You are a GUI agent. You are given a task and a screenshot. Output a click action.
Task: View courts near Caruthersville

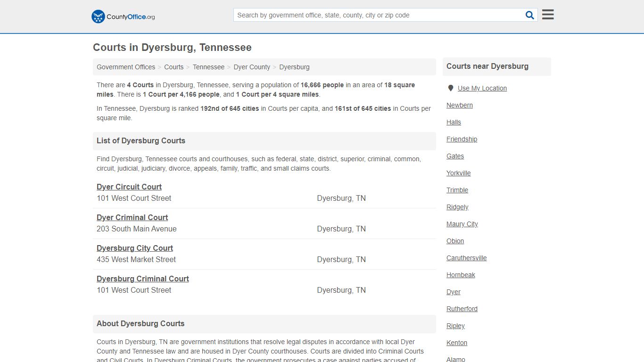467,258
